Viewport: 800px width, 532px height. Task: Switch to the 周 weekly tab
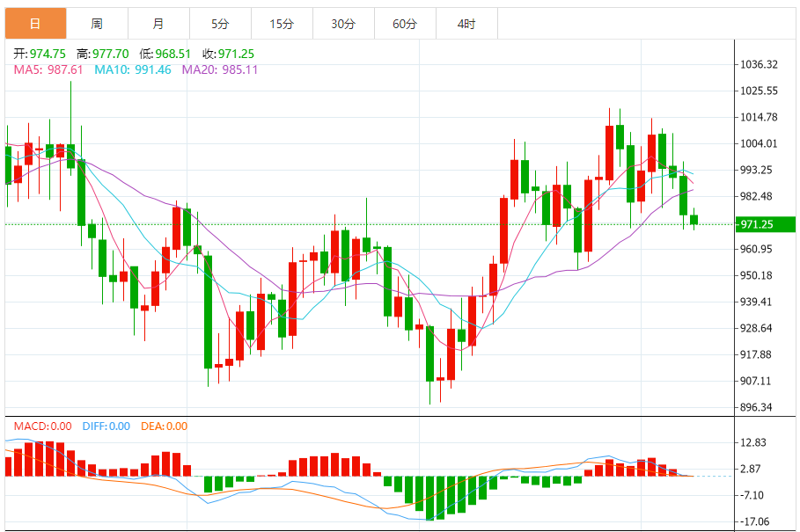97,24
